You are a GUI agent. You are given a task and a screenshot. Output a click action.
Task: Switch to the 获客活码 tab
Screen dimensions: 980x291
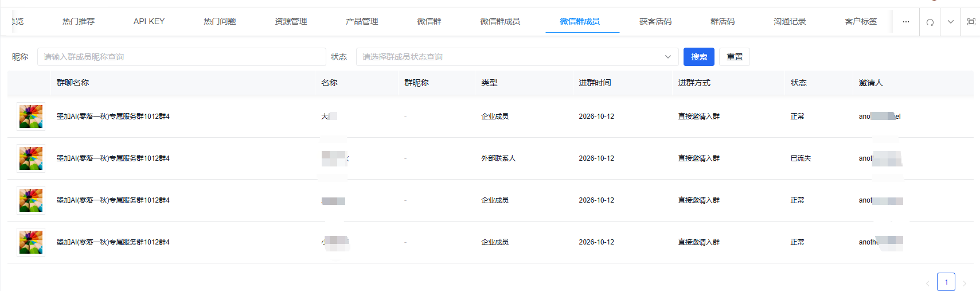pyautogui.click(x=655, y=21)
